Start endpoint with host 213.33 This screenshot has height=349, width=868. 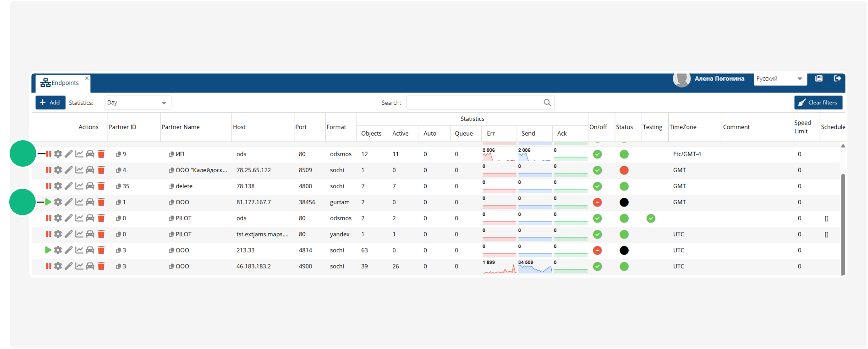[48, 250]
